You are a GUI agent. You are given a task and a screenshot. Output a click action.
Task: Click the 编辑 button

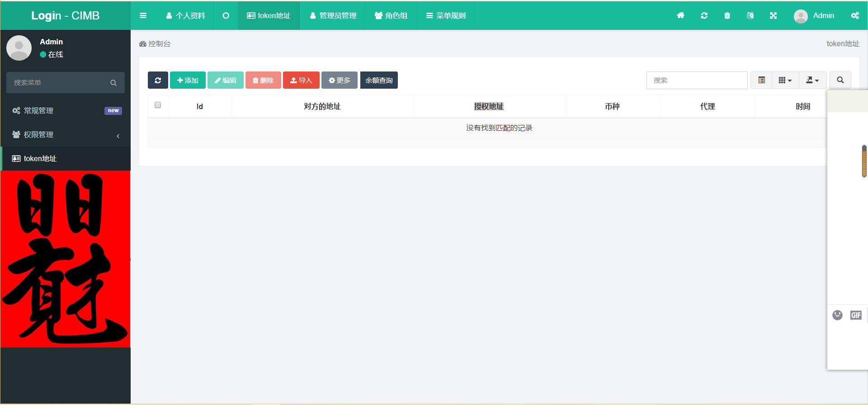point(226,80)
